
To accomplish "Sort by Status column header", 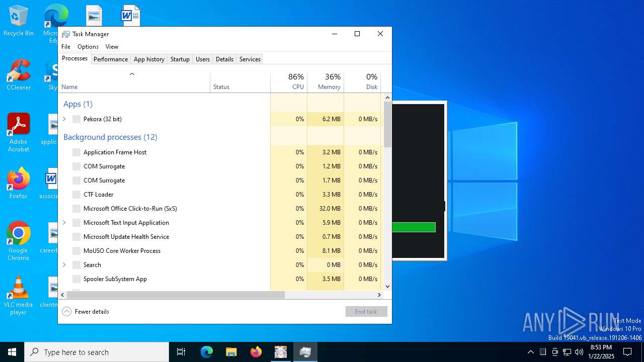I will pos(240,82).
